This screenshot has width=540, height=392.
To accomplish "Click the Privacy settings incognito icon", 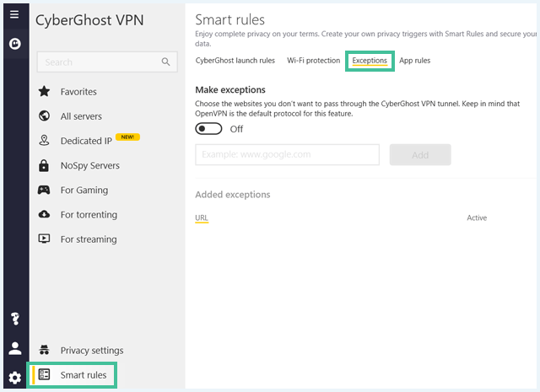I will point(44,350).
